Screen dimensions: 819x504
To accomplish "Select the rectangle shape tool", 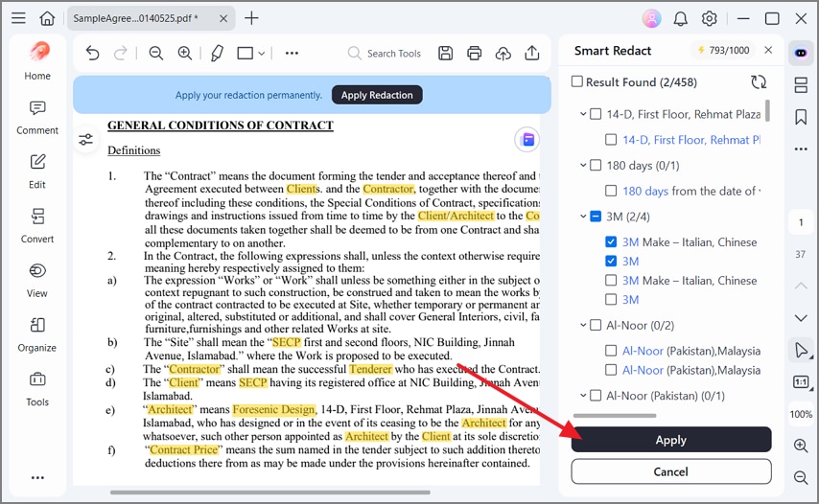I will coord(245,54).
